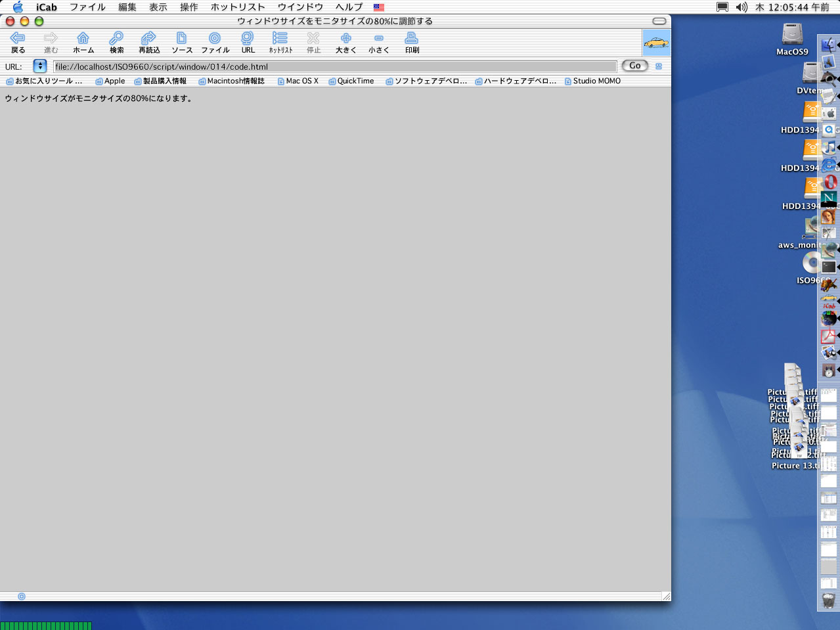
Task: Open Netscape from the Dock
Action: (829, 198)
